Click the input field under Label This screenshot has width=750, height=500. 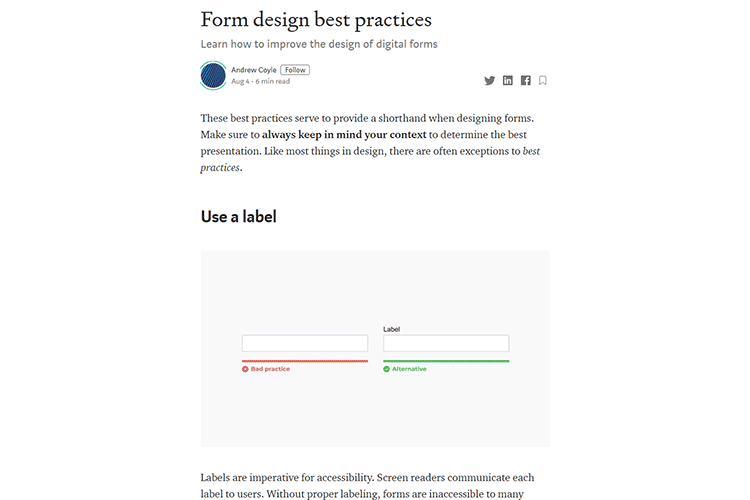[x=446, y=343]
